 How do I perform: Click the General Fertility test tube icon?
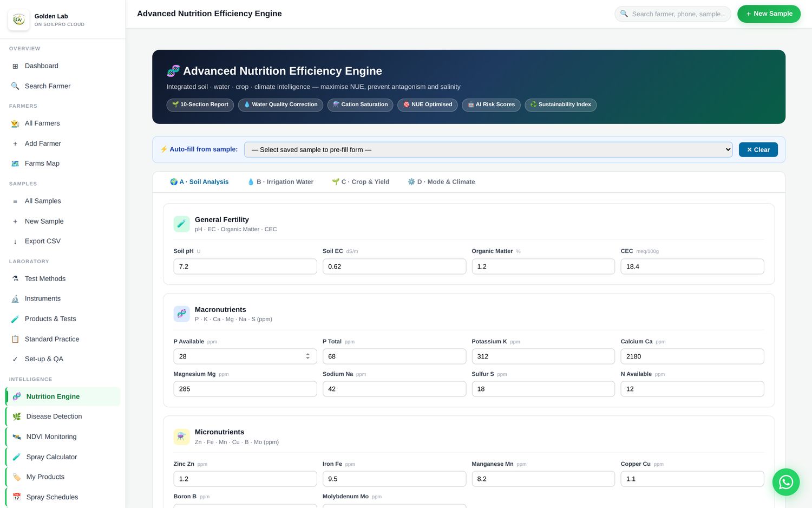coord(181,224)
